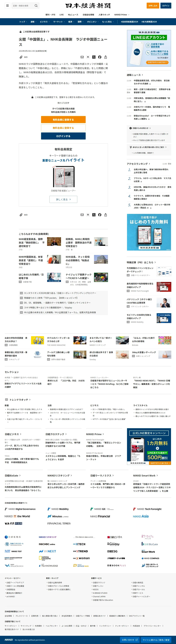The image size is (176, 644).
Task: Open 朝刊・夕刊 menu item
Action: (x=50, y=15)
